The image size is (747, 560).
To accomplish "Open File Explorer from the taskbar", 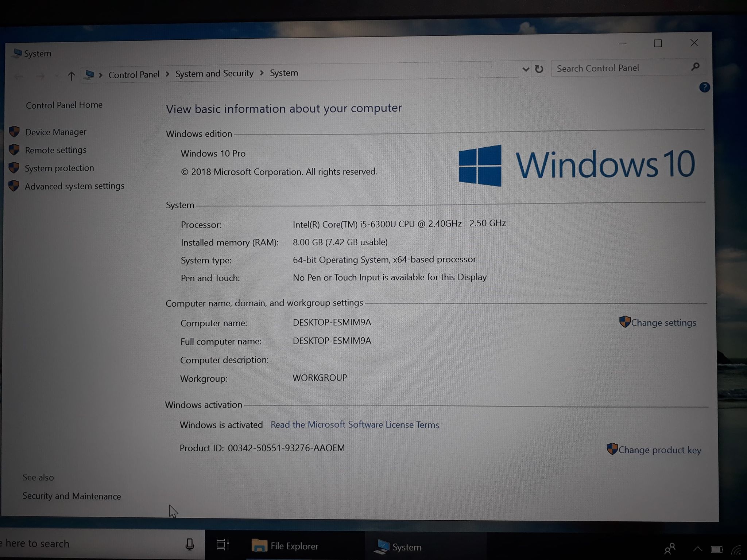I will [285, 546].
